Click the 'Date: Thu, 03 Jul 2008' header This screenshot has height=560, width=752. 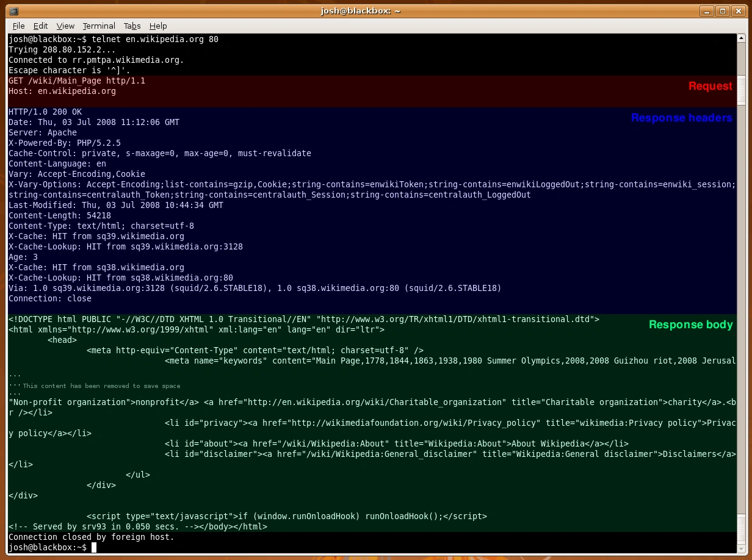click(94, 122)
